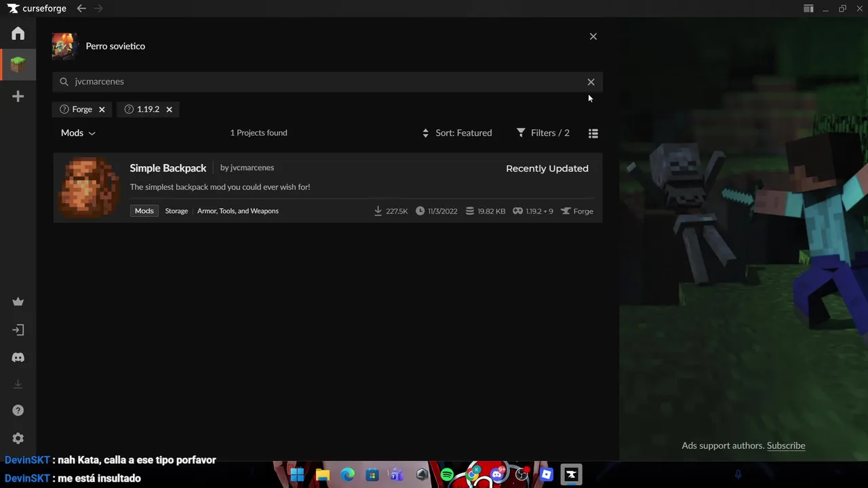The width and height of the screenshot is (868, 488).
Task: Click the sign-in door icon in sidebar
Action: pos(18,330)
